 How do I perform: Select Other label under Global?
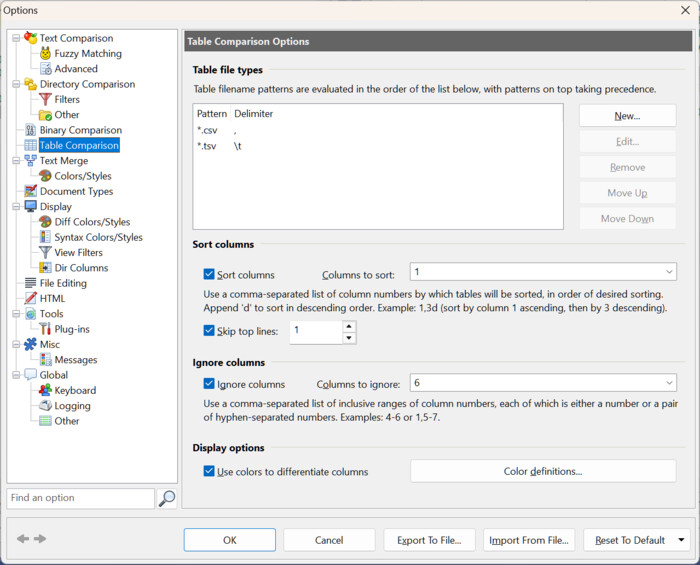67,421
